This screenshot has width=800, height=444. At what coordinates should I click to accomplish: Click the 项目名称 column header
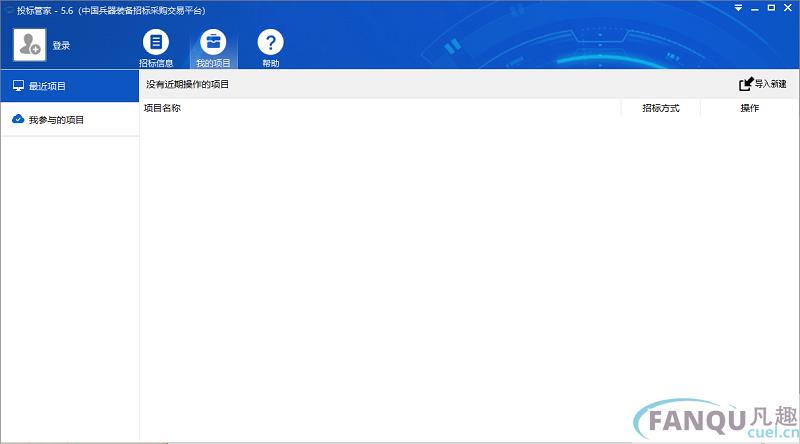pos(162,108)
